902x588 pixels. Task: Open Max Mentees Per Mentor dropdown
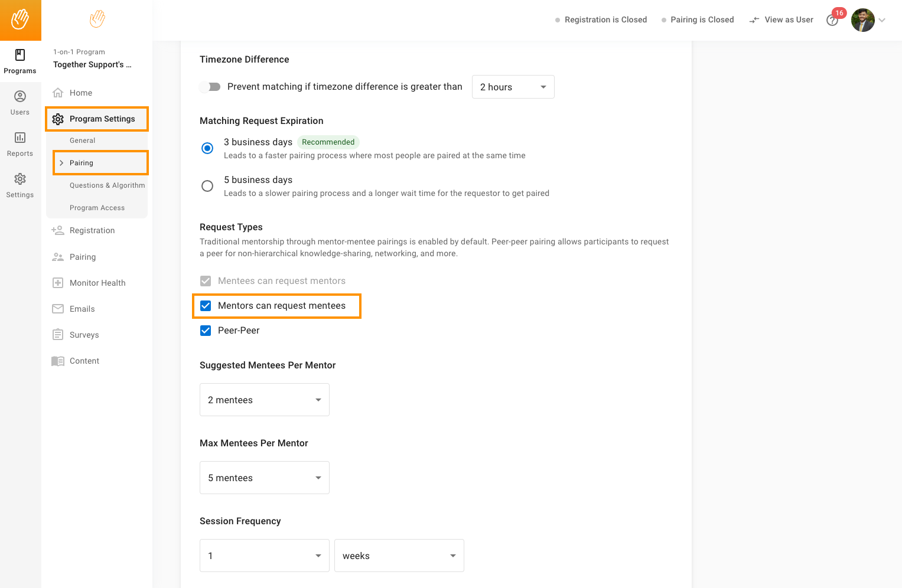pos(265,478)
